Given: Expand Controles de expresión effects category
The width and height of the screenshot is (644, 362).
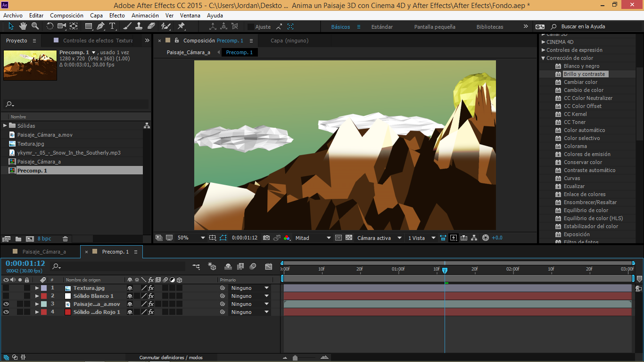Looking at the screenshot, I should (x=543, y=50).
